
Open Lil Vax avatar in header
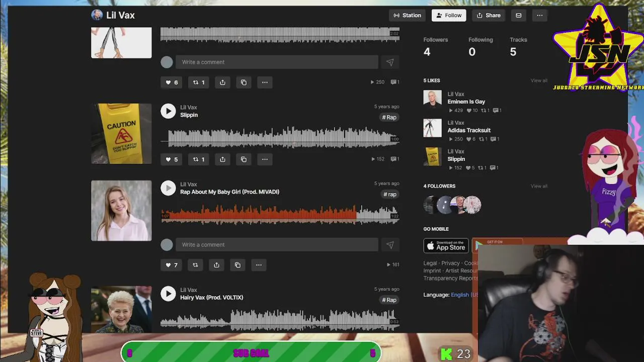pos(97,15)
